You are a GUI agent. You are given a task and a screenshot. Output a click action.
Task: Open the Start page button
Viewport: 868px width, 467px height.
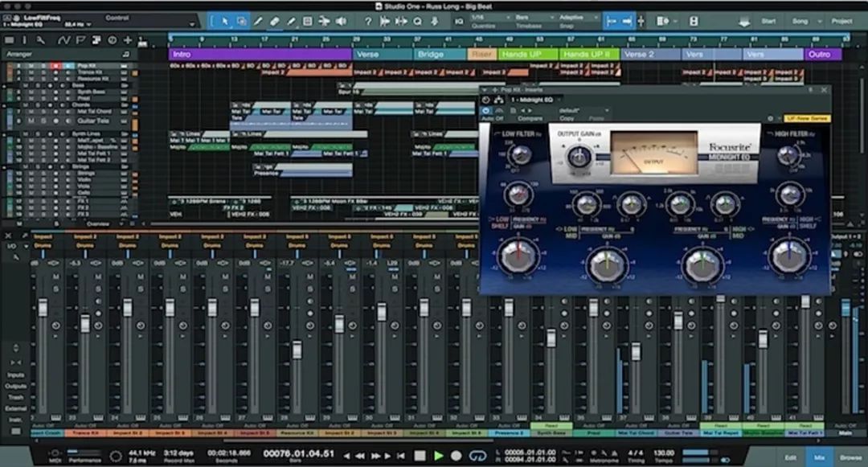[x=768, y=21]
